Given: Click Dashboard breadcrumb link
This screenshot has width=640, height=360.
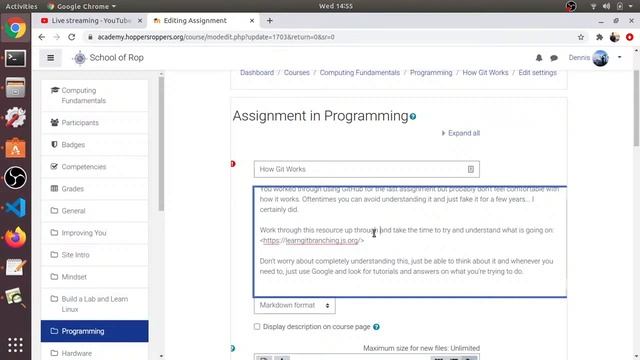Looking at the screenshot, I should [257, 73].
